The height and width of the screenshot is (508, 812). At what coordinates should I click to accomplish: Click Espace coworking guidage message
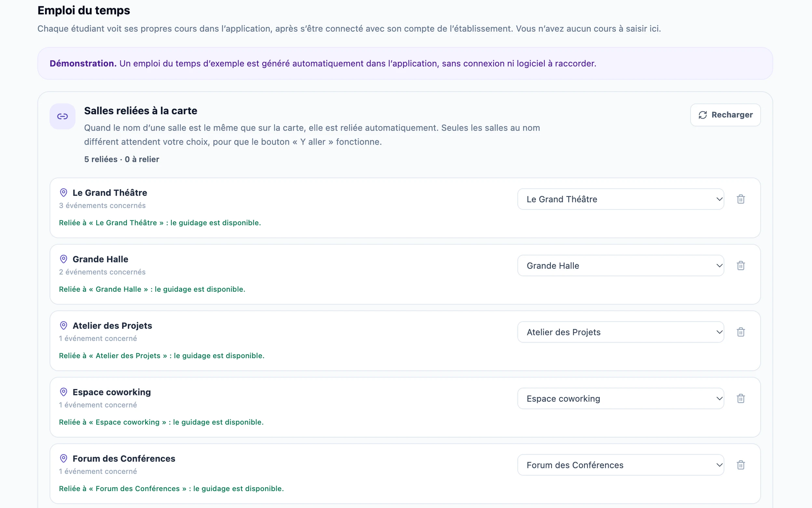(x=161, y=423)
